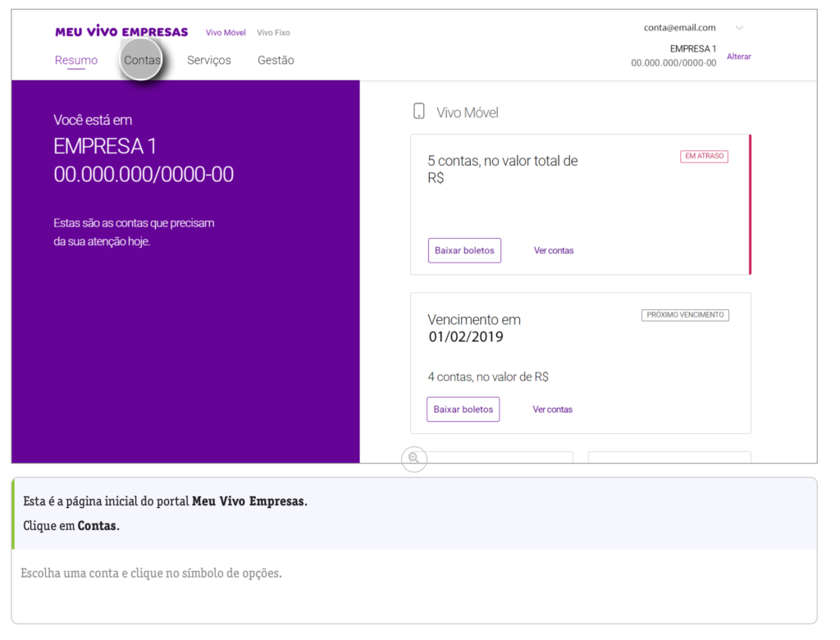
Task: View contas in the EM ATRASO card
Action: [554, 250]
